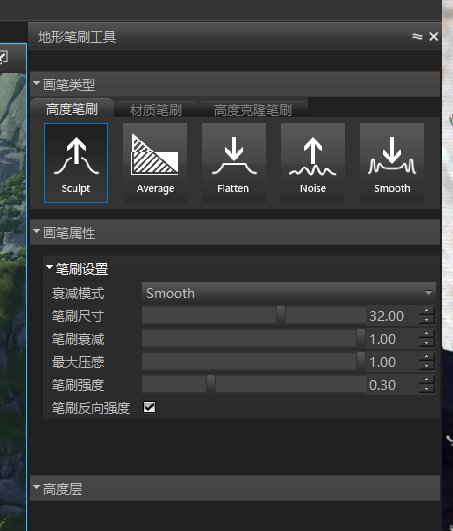The image size is (453, 531).
Task: Collapse the 高度层 section
Action: (37, 487)
